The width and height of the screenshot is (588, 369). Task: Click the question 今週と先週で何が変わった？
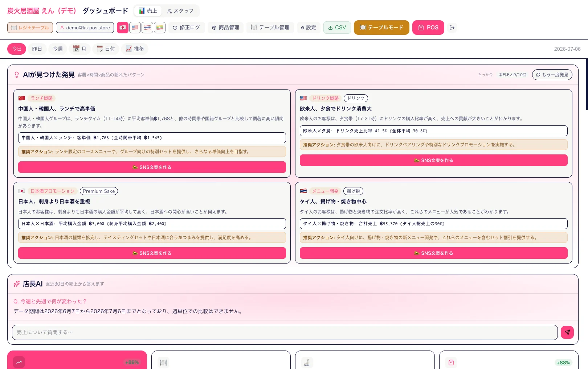pos(50,301)
